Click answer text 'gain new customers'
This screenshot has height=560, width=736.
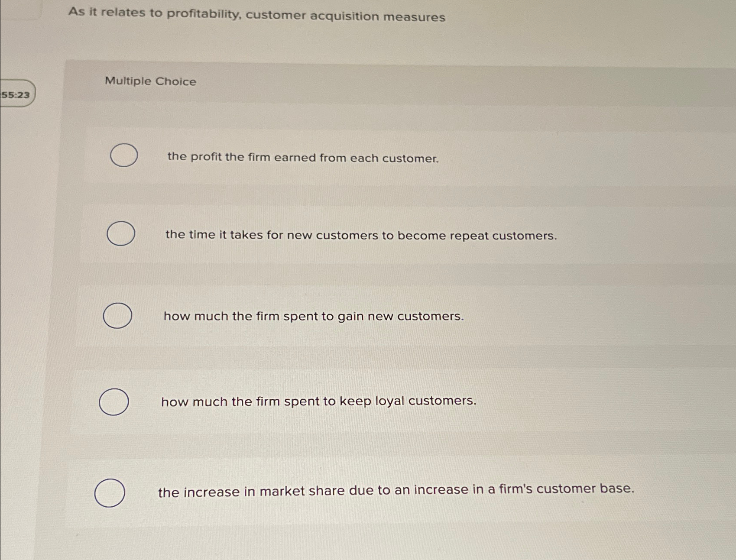[314, 317]
